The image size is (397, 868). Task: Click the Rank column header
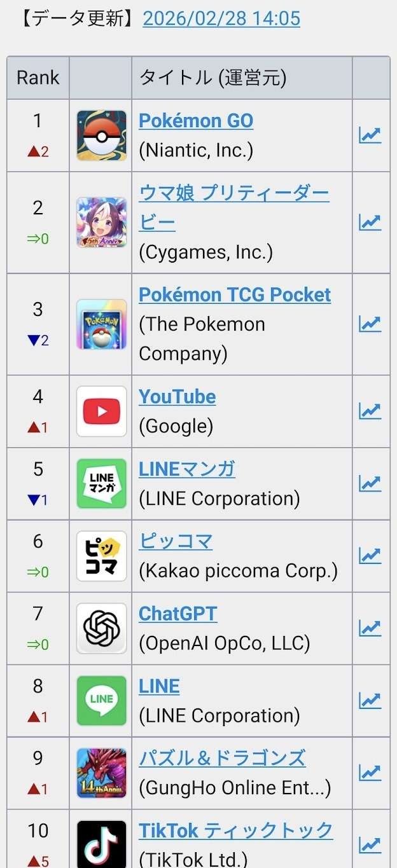38,78
